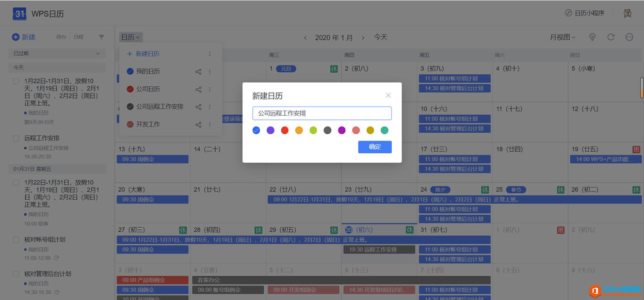Check the holiday task under 01月31日 header

16,183
